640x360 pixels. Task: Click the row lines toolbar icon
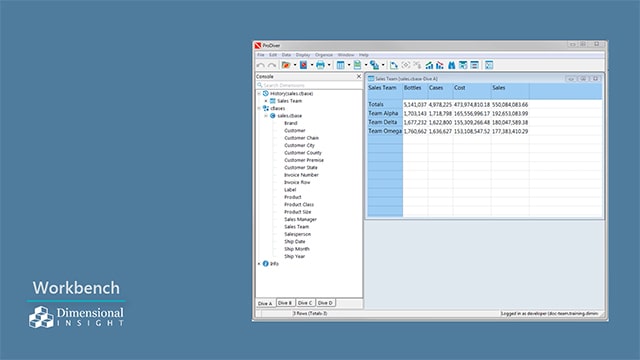tap(474, 65)
